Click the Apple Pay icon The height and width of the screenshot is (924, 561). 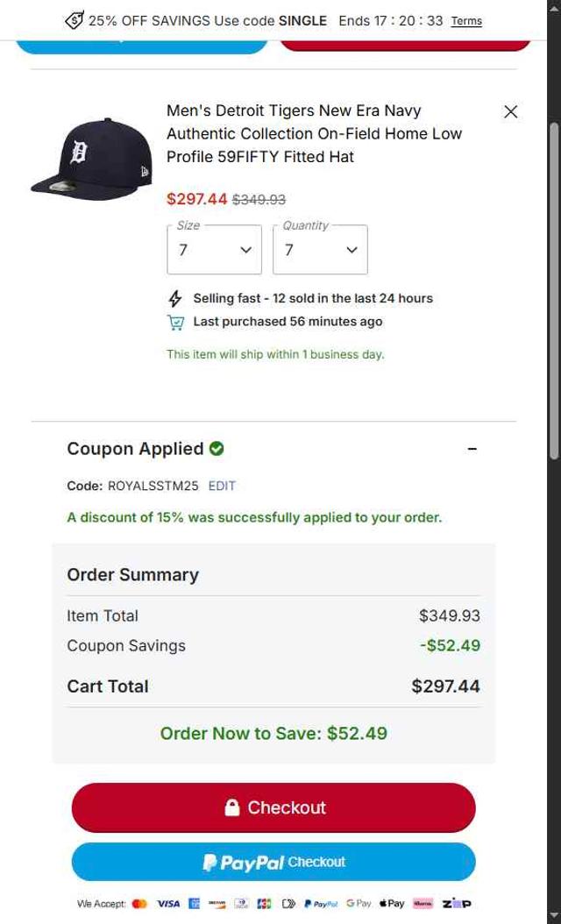pos(391,904)
